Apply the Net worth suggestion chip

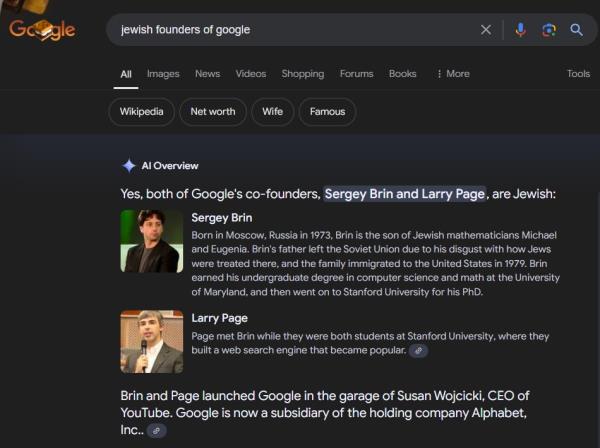(213, 112)
